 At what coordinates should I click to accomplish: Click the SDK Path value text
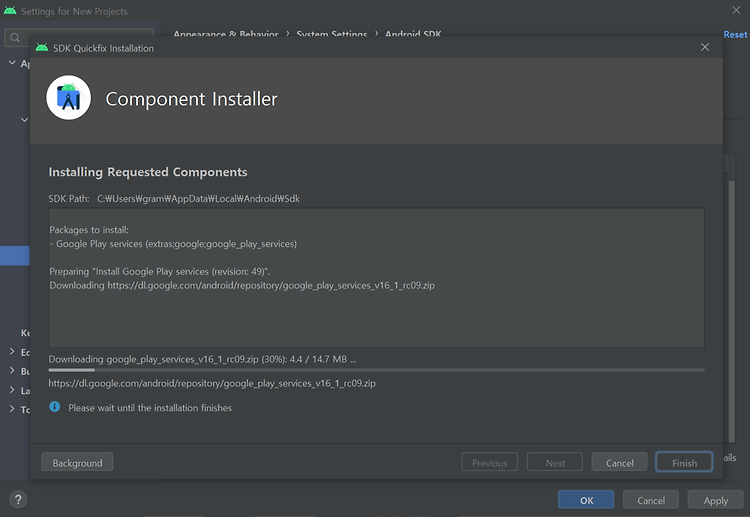[199, 198]
